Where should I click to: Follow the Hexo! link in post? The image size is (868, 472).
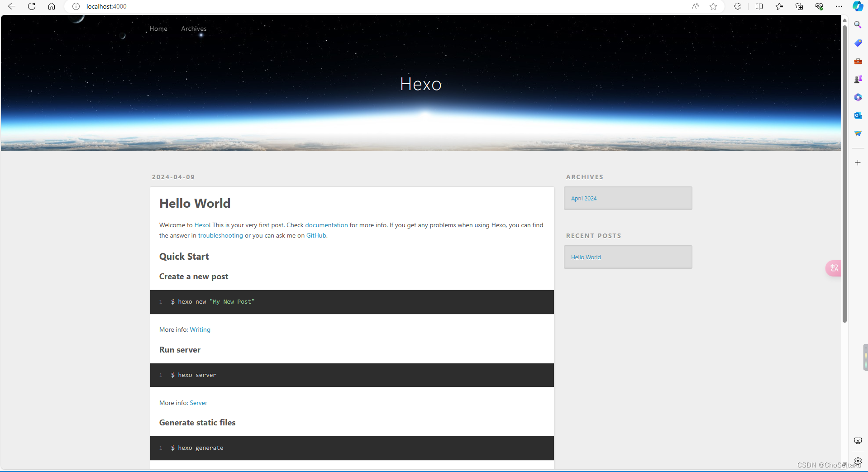pyautogui.click(x=202, y=225)
